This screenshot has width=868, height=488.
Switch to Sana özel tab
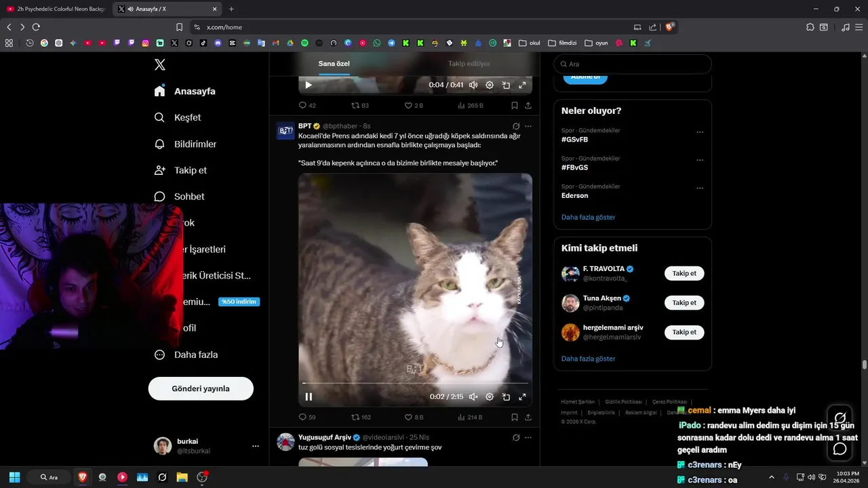[334, 64]
